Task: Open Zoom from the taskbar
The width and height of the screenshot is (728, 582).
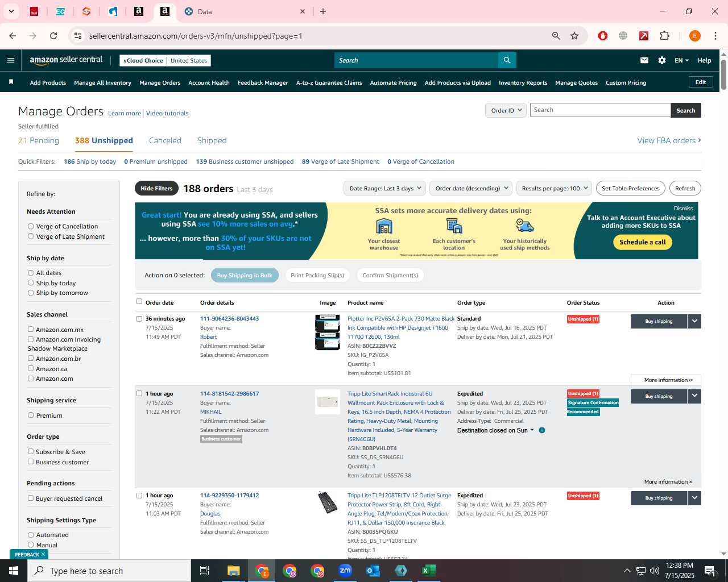Action: 345,571
